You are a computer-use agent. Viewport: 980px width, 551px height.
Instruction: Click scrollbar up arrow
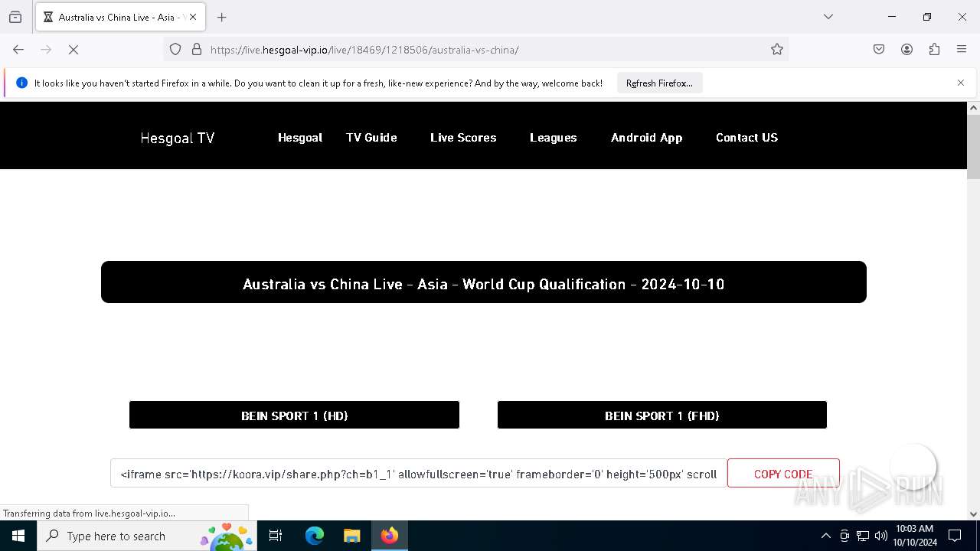point(973,108)
